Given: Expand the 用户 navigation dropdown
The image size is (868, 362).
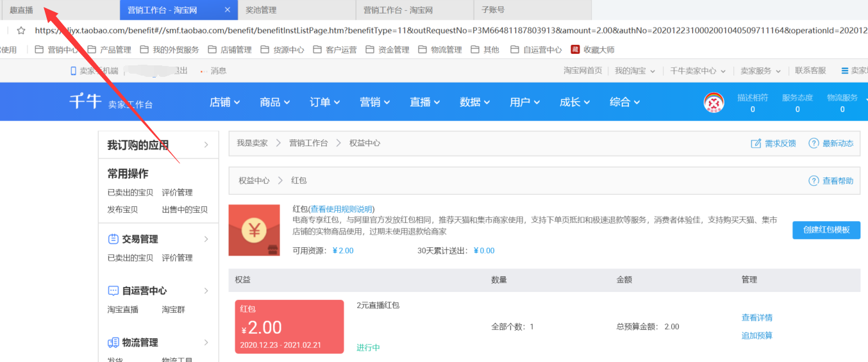Looking at the screenshot, I should (x=525, y=102).
